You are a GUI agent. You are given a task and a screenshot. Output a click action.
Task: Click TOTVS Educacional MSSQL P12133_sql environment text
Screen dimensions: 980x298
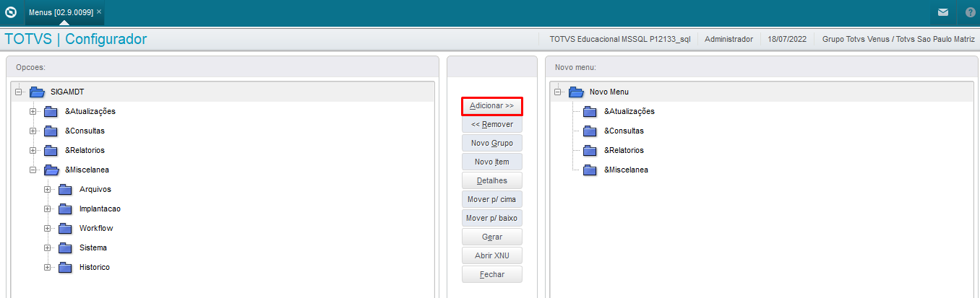tap(620, 39)
